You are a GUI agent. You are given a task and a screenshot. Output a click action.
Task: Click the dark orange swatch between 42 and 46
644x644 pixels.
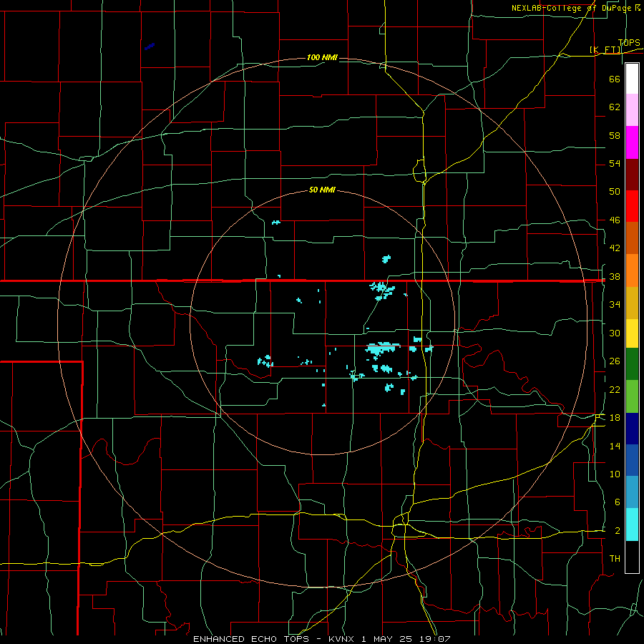pyautogui.click(x=632, y=238)
